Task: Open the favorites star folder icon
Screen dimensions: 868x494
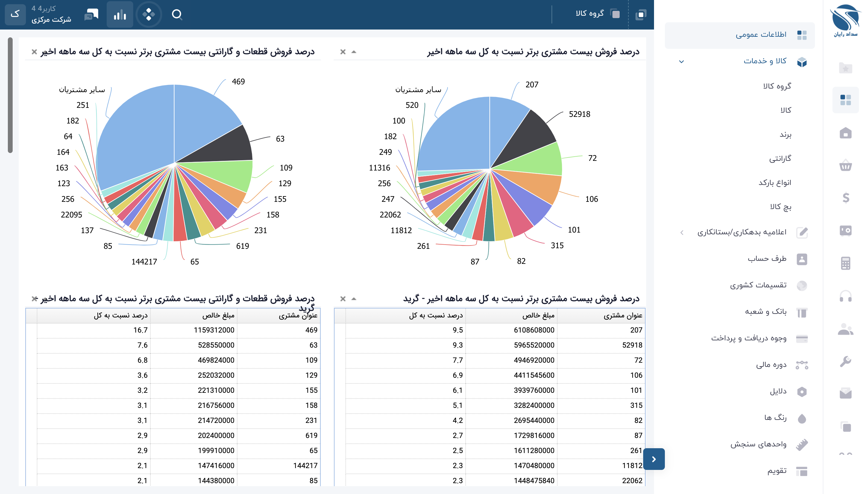Action: coord(845,68)
